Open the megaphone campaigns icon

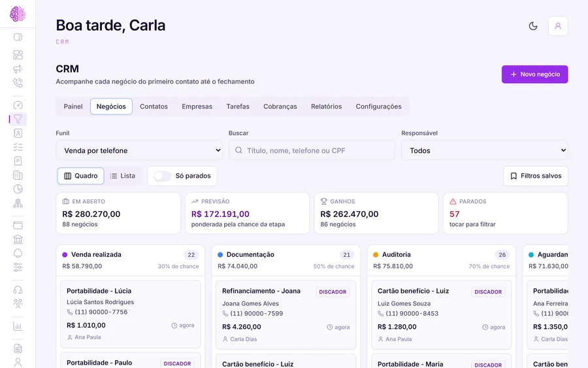[18, 69]
